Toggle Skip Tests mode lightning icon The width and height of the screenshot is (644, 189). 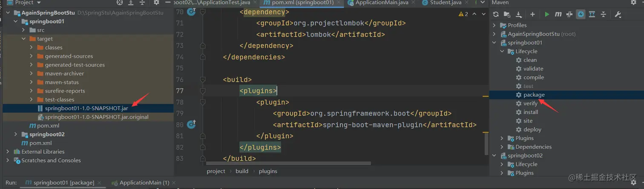(581, 15)
